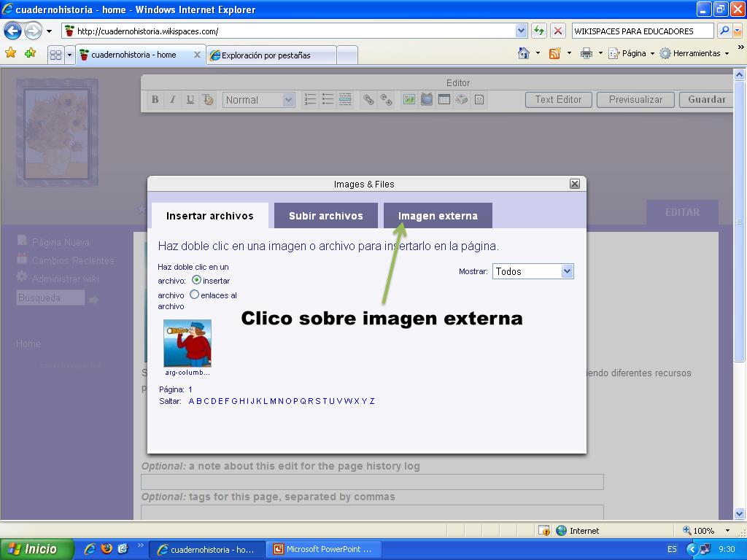Click the Remove Link icon
Viewport: 747px width, 560px height.
coord(386,99)
